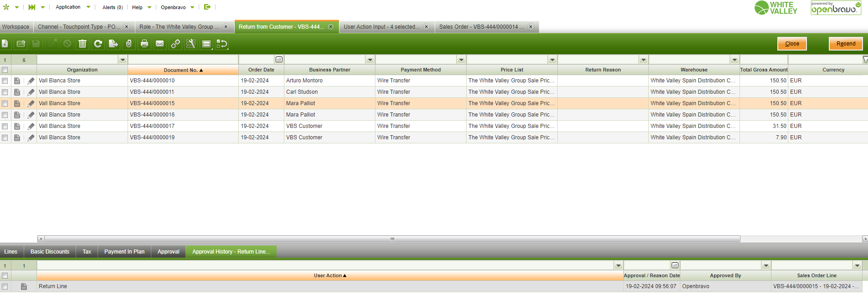Screen dimensions: 868x305
Task: Edit the VBS-444/0000010 row with pencil
Action: 31,81
